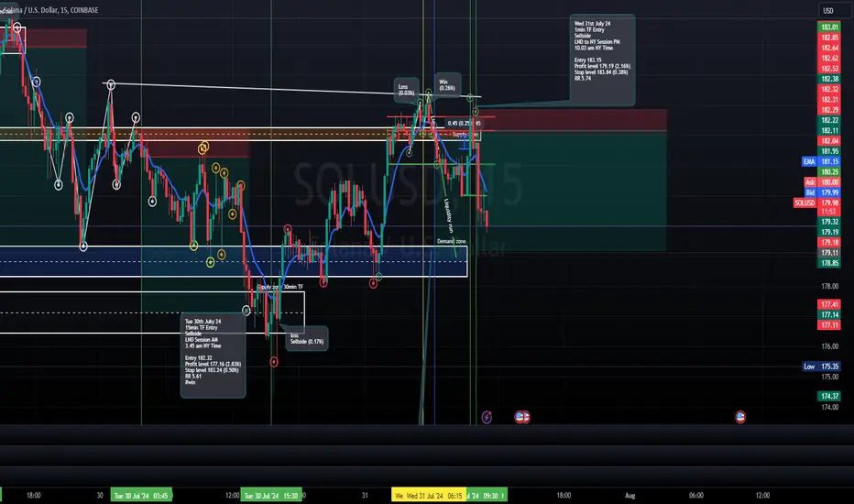
Task: Click the 183.01 green price label
Action: (829, 27)
